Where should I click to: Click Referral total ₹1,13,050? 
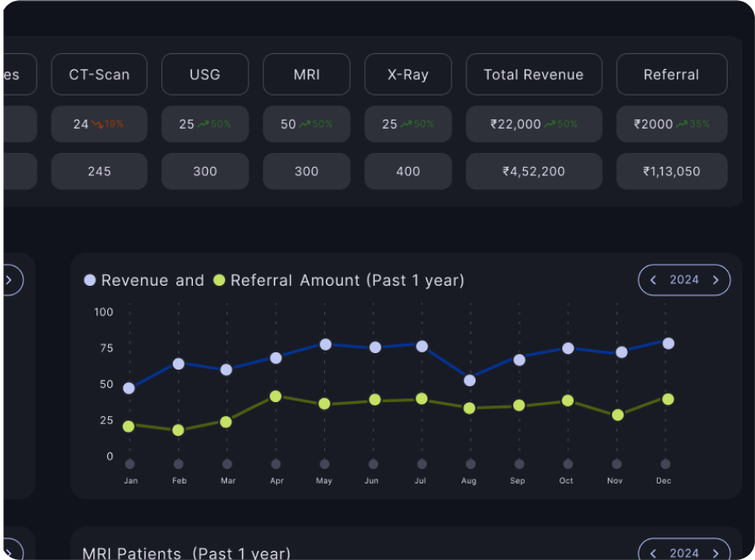672,171
